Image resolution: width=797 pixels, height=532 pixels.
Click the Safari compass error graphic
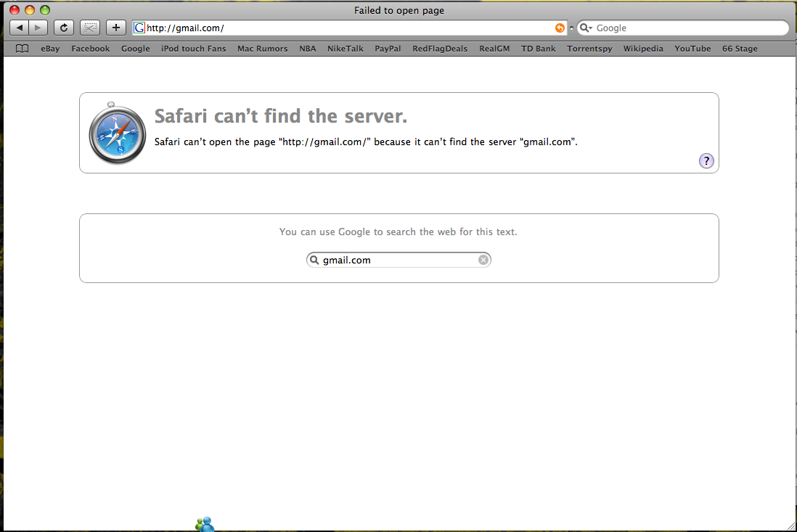click(117, 133)
